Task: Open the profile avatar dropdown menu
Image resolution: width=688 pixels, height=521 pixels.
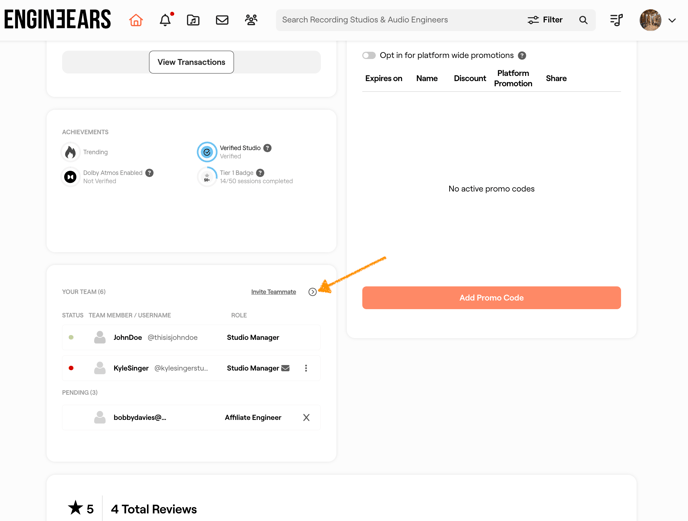Action: [x=658, y=20]
